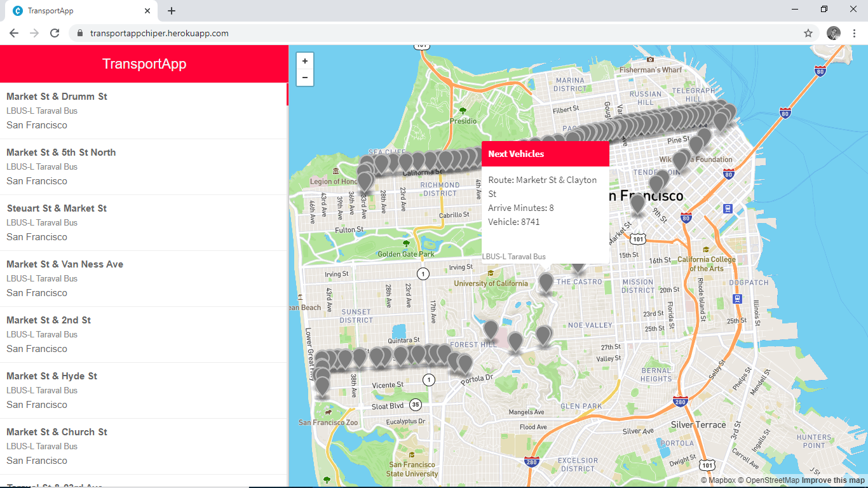The image size is (868, 488).
Task: Select Market St & Drumm St stop
Action: 144,111
